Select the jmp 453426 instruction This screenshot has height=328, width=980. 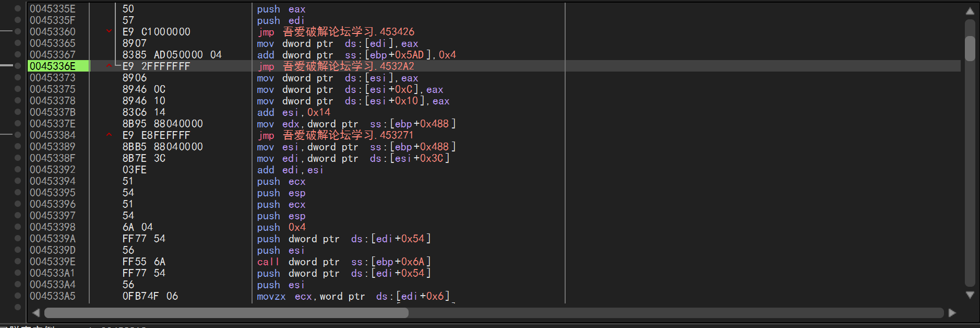tap(336, 32)
